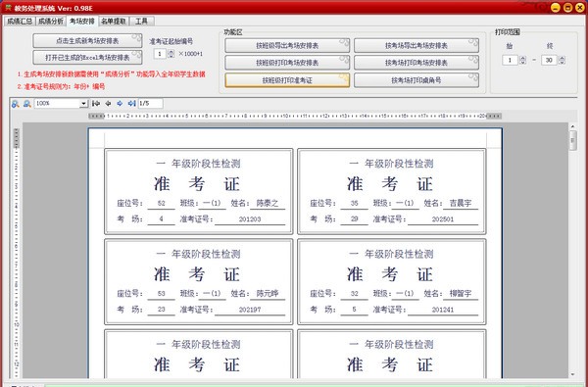The height and width of the screenshot is (387, 588).
Task: Select the 名单提取 tab
Action: coord(114,21)
